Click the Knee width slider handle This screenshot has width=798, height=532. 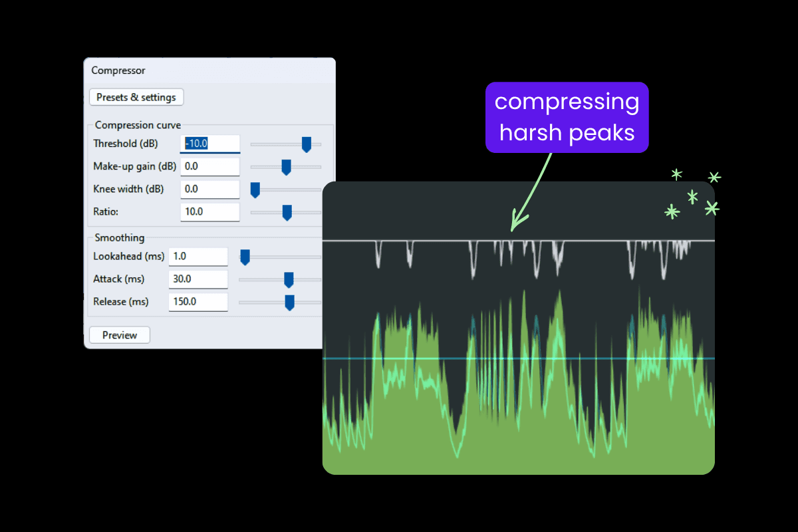(255, 190)
